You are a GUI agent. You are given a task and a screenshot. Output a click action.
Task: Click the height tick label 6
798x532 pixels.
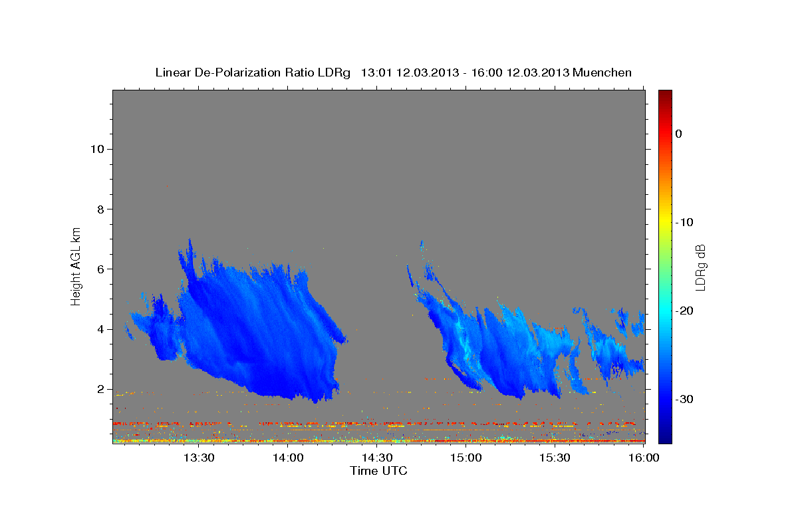(100, 269)
